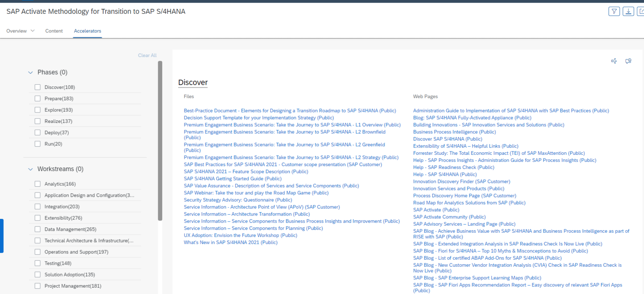This screenshot has width=644, height=294.
Task: Check the Testing(148) workstream filter
Action: 37,263
